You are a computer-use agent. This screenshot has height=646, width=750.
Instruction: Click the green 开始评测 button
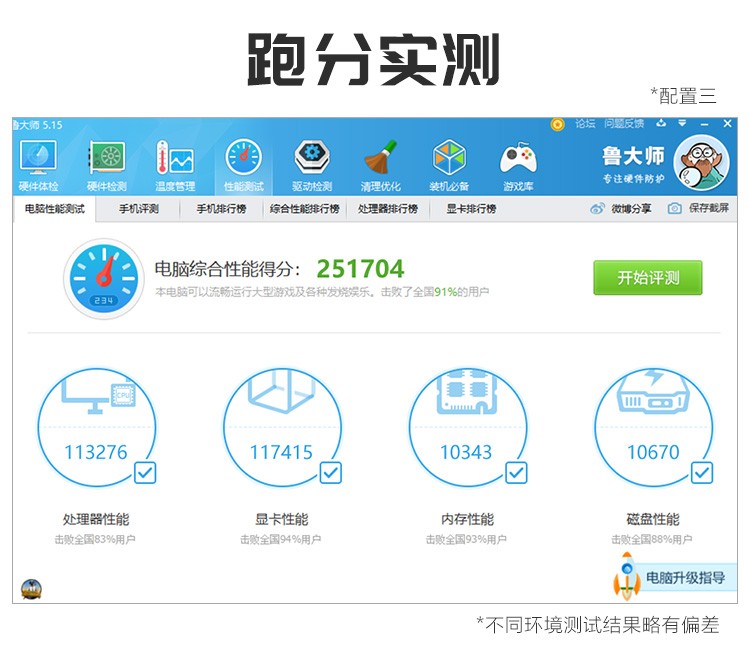[648, 277]
